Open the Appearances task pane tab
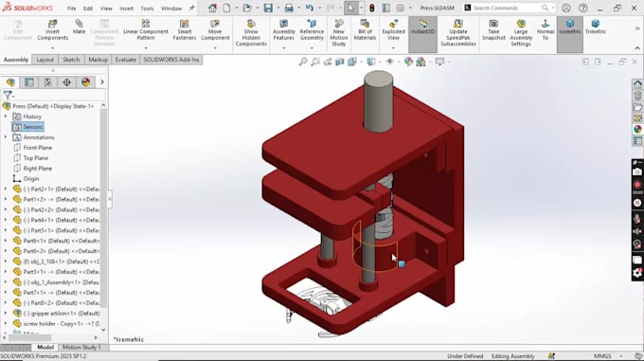Viewport: 644px width, 361px height. [637, 129]
